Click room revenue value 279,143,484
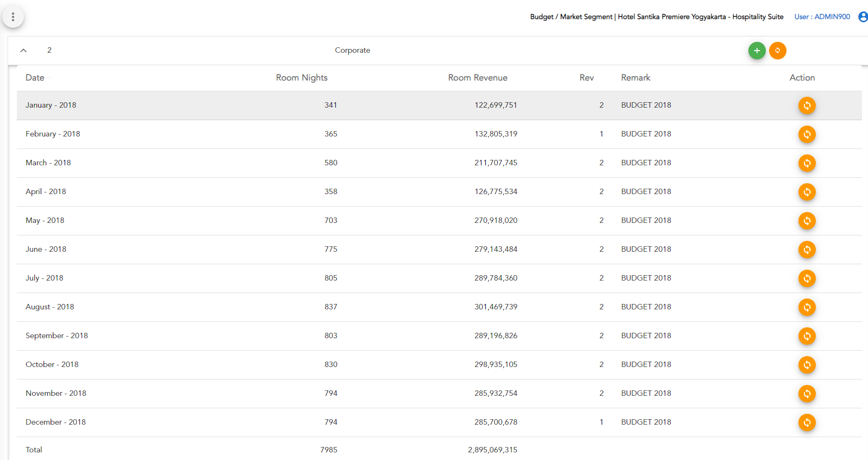 pyautogui.click(x=496, y=249)
